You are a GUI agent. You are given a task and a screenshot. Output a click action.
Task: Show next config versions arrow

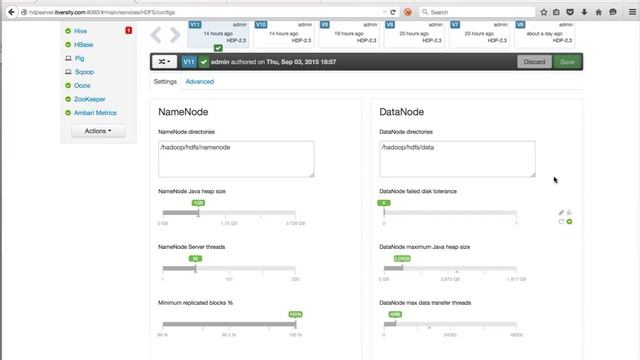coord(175,35)
